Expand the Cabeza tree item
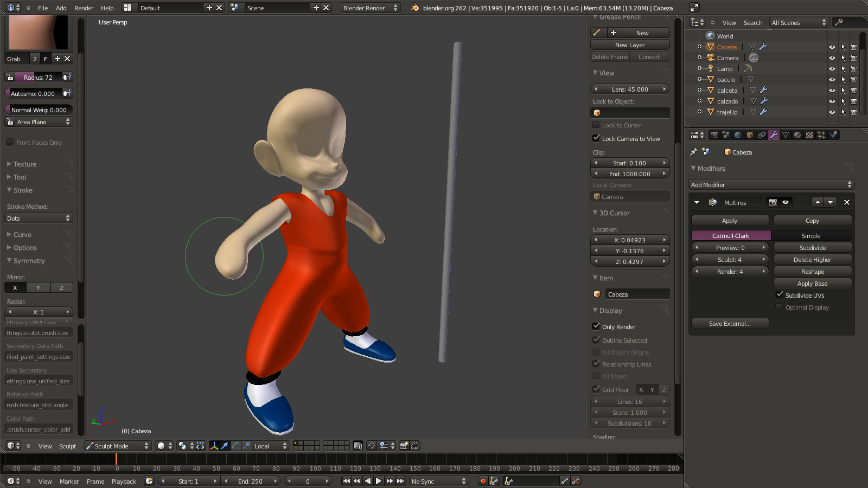 [700, 47]
